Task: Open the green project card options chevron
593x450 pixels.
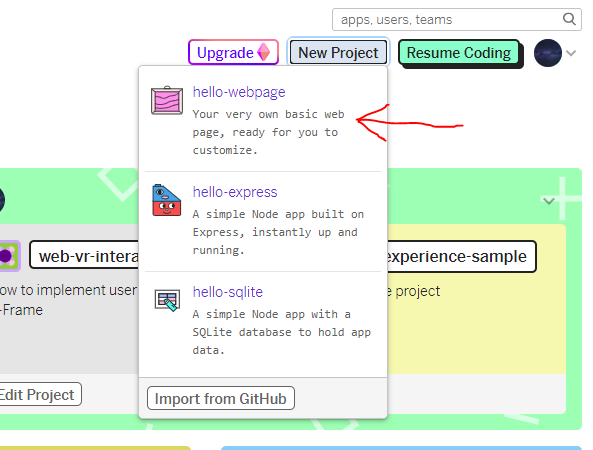Action: [x=549, y=201]
